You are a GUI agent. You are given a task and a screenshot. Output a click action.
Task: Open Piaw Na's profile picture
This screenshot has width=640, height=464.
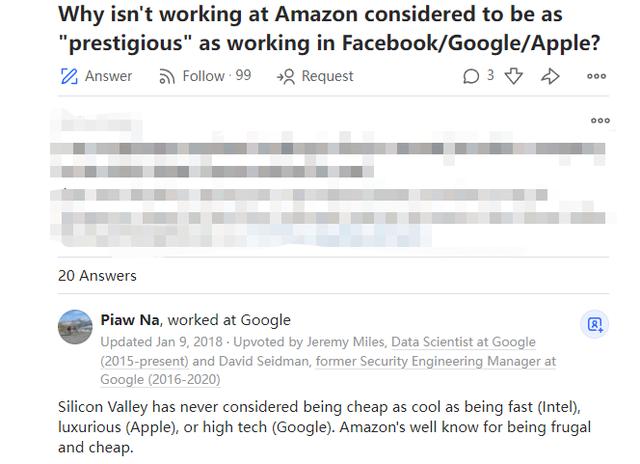[76, 326]
